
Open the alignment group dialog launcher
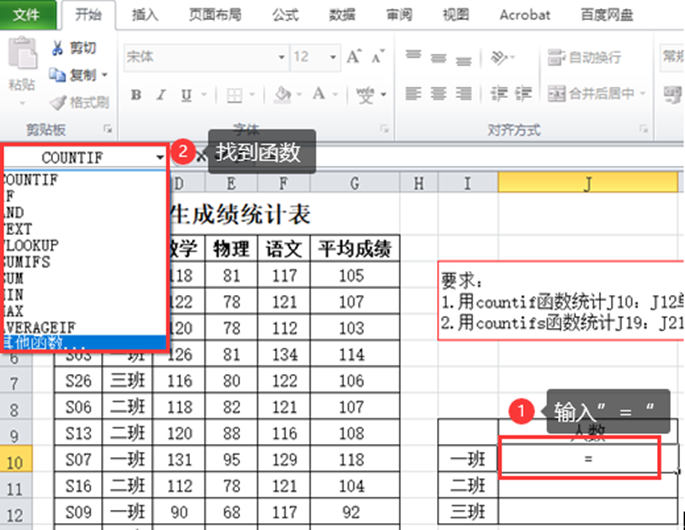(643, 128)
